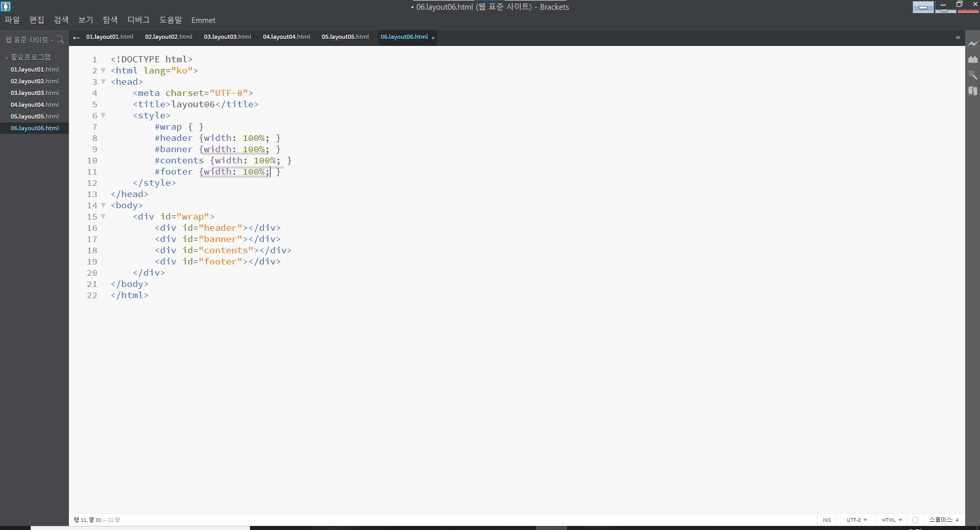This screenshot has width=980, height=530.
Task: Open 03.layout03.html in the sidebar file tree
Action: pos(35,93)
